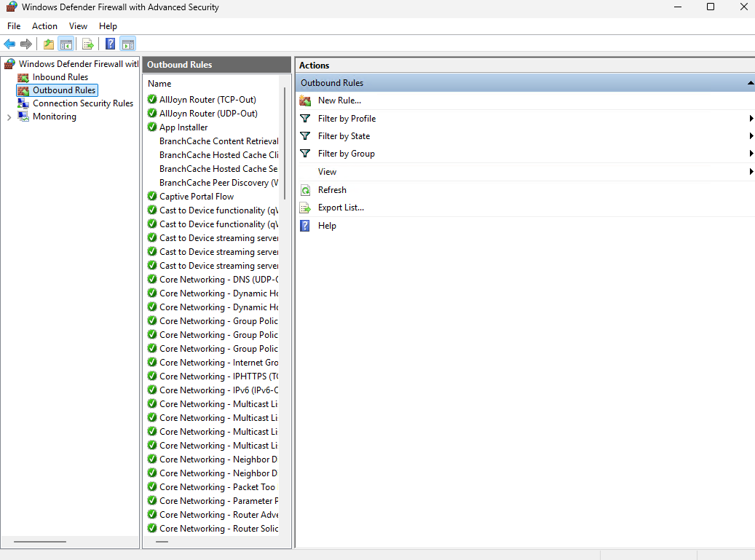Image resolution: width=755 pixels, height=560 pixels.
Task: Select BranchCache Hosted Cache Cli rule row
Action: [218, 155]
